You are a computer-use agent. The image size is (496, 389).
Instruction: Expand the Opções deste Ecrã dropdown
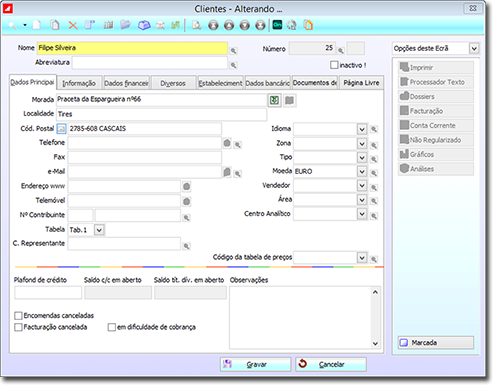pos(474,49)
